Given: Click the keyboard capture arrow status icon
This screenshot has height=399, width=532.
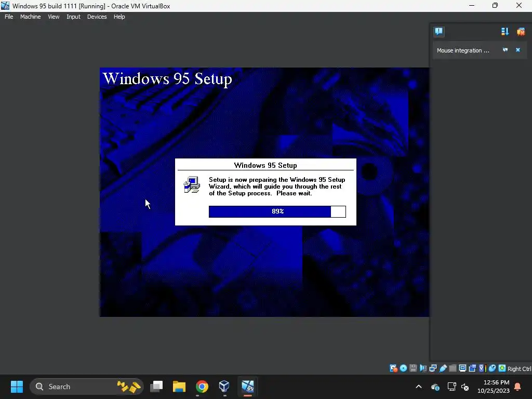Looking at the screenshot, I should click(502, 368).
